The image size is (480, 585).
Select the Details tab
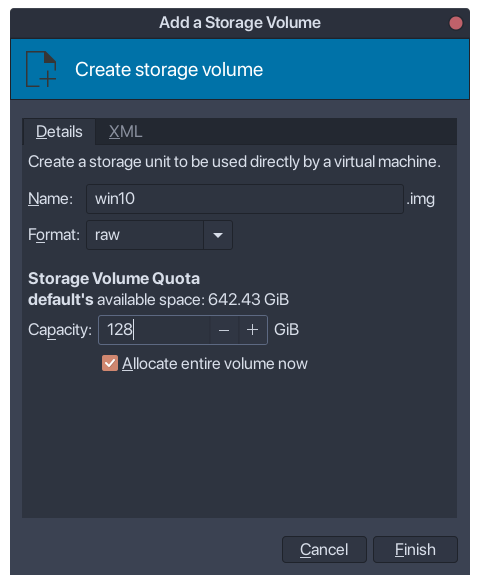(x=59, y=132)
